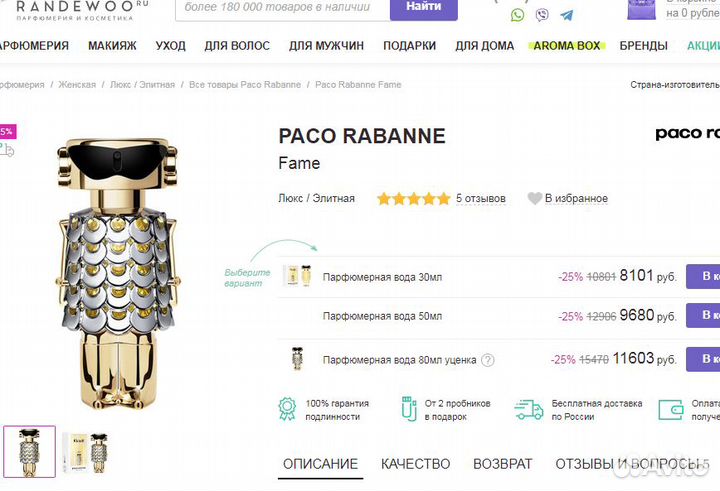Click the delivery truck badge under discount label
This screenshot has height=491, width=720.
[x=7, y=150]
